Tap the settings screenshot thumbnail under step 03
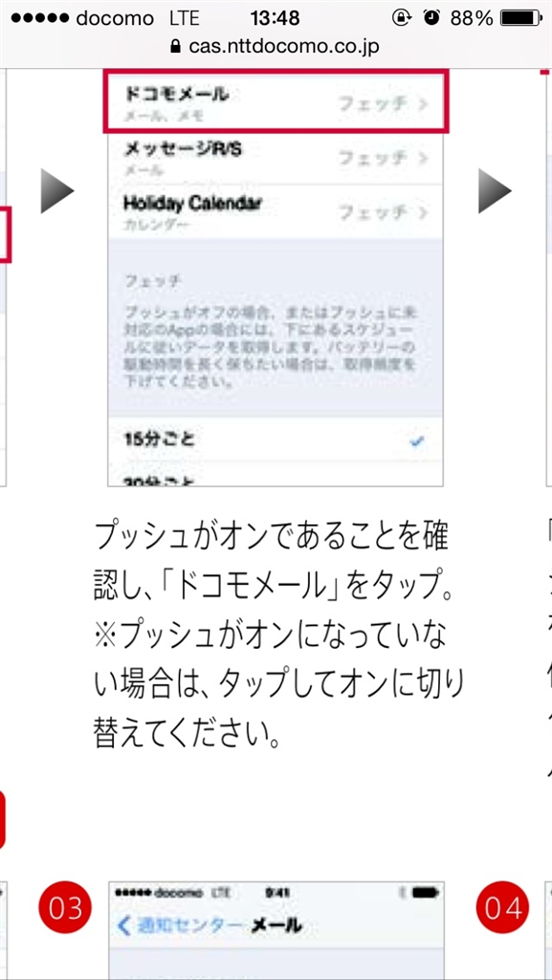552x980 pixels. (x=276, y=930)
